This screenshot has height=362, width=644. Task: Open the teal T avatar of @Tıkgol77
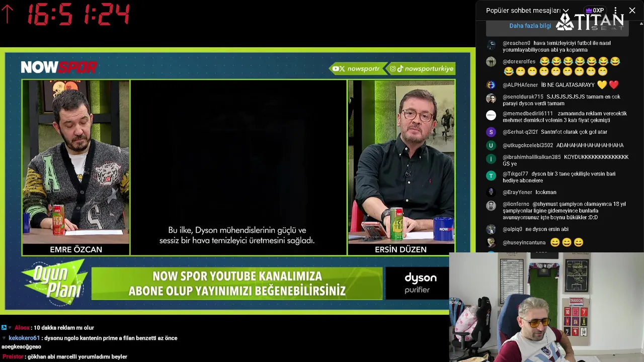click(491, 175)
